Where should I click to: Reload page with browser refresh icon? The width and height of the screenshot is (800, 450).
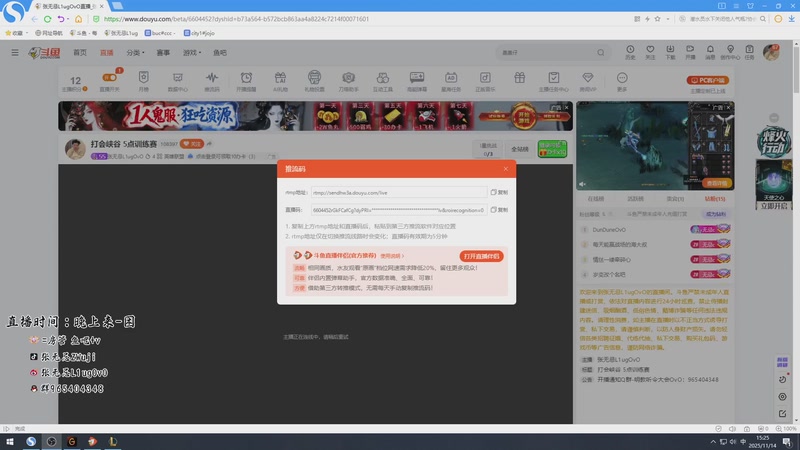click(x=47, y=19)
